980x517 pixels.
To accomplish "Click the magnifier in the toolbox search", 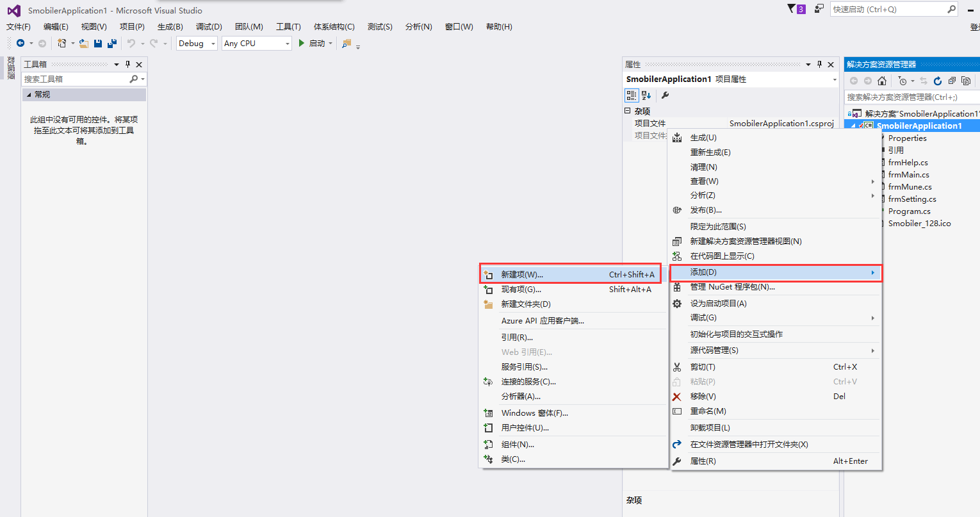I will (x=133, y=79).
